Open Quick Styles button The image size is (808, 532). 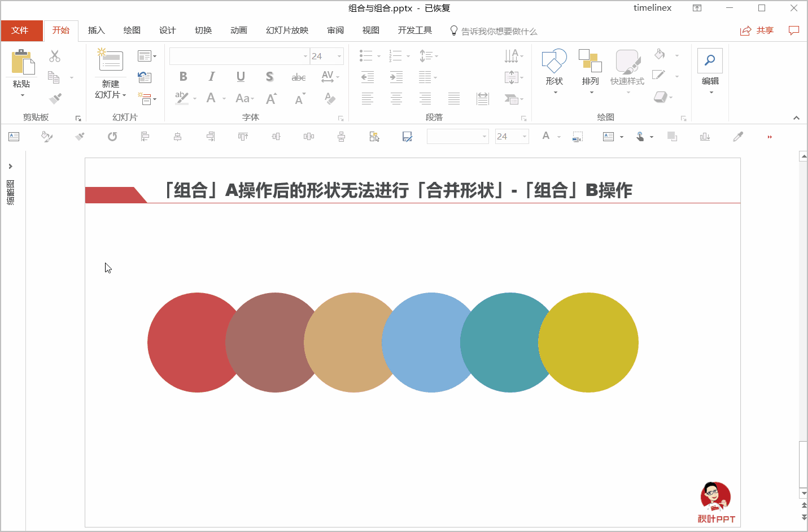tap(627, 71)
